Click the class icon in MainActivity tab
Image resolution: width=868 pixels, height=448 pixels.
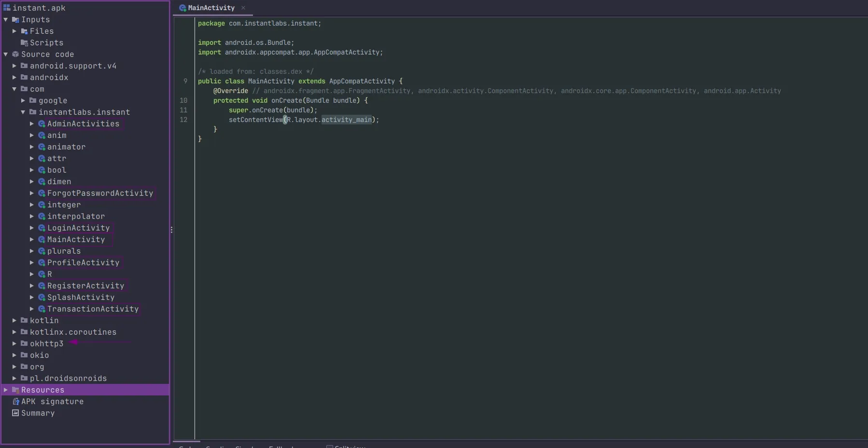pyautogui.click(x=182, y=8)
